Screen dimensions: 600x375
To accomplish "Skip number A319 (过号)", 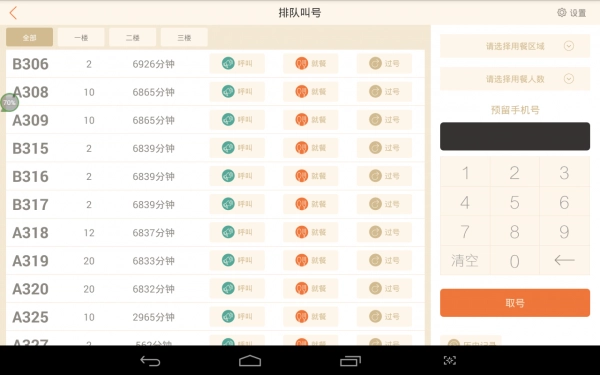I will (x=384, y=260).
